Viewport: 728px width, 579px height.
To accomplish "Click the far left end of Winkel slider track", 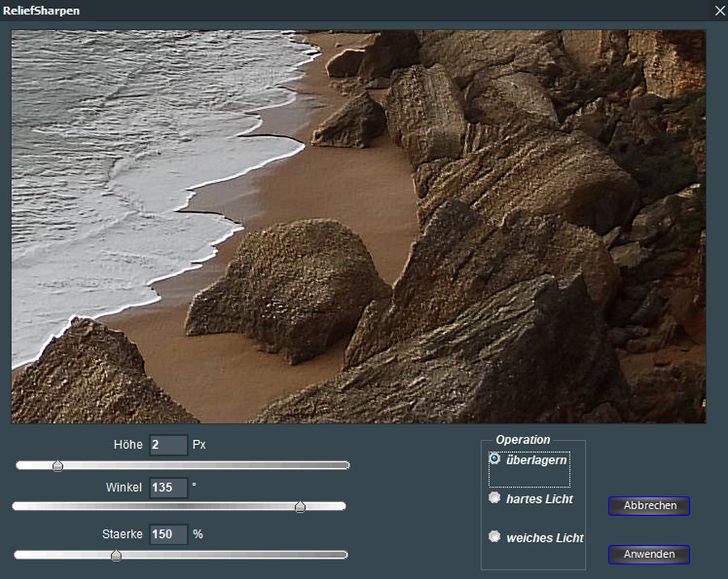I will point(16,506).
